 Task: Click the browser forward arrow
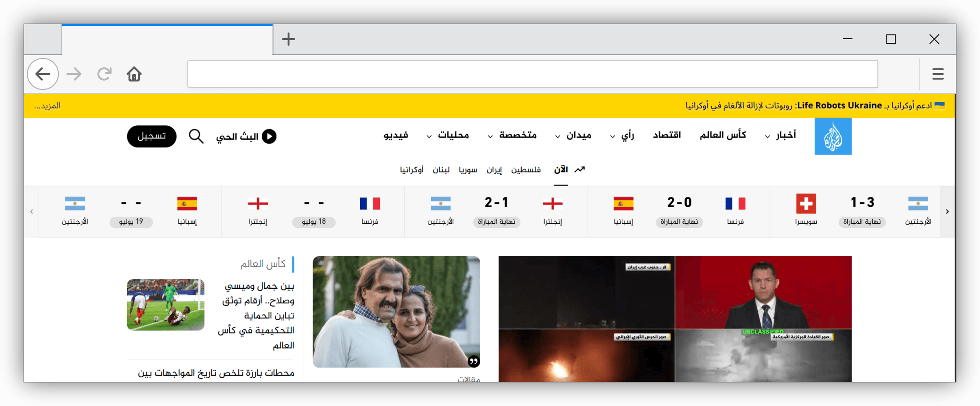[74, 74]
